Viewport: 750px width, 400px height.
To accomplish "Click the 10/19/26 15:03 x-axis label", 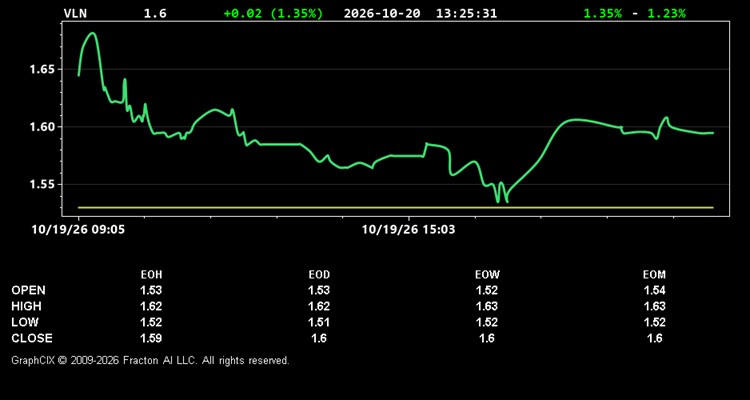I will click(x=408, y=230).
